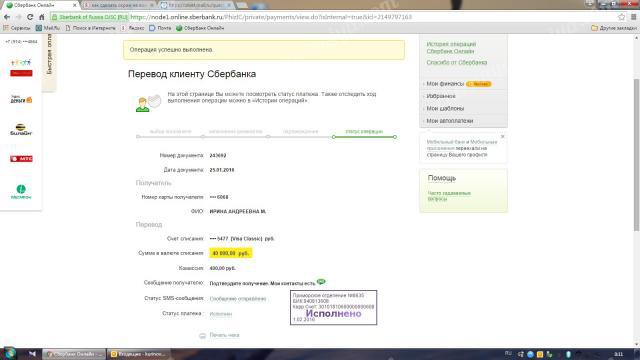
Task: Open the Mail.ru bookmark in bookmarks bar
Action: 48,28
